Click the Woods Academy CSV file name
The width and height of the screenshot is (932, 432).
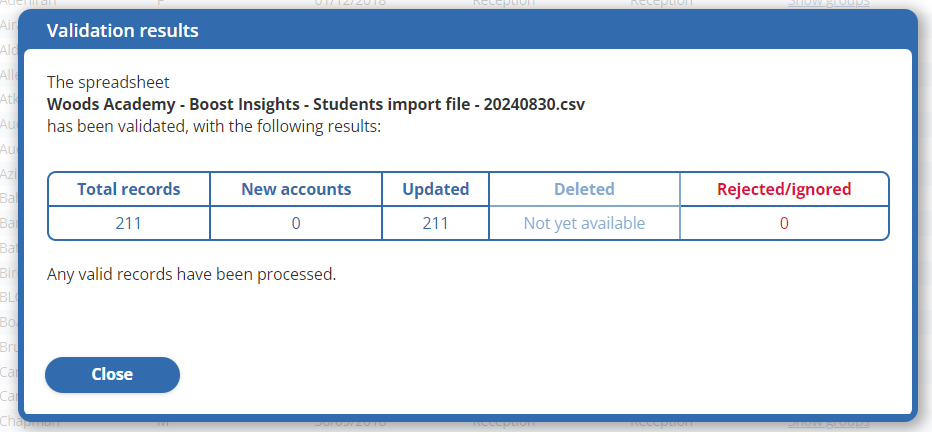[x=316, y=104]
